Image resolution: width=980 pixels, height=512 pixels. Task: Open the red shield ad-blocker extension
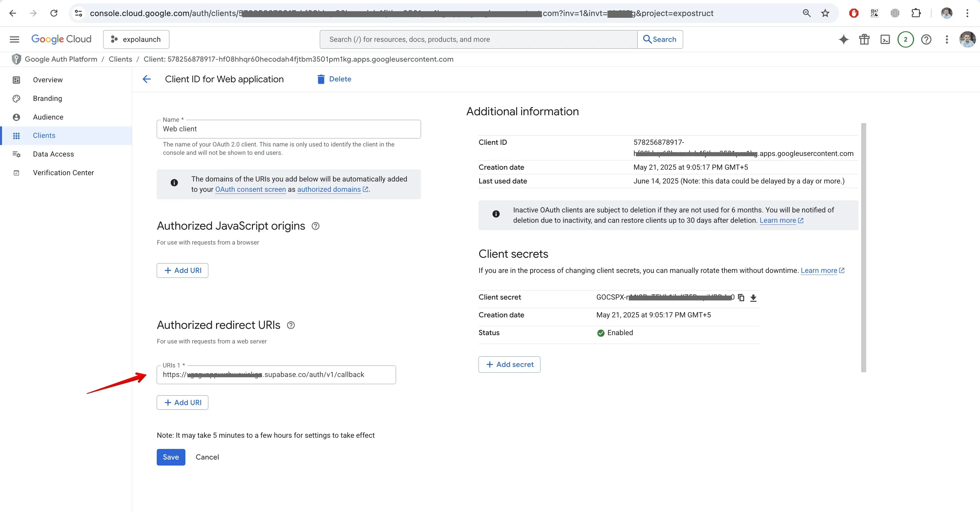pos(854,13)
